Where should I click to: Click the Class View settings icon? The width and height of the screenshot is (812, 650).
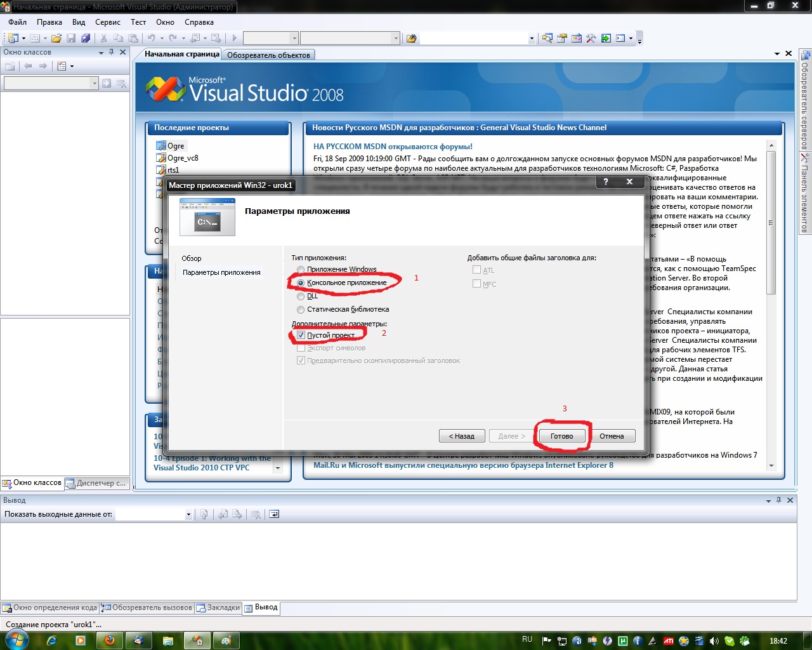coord(62,66)
